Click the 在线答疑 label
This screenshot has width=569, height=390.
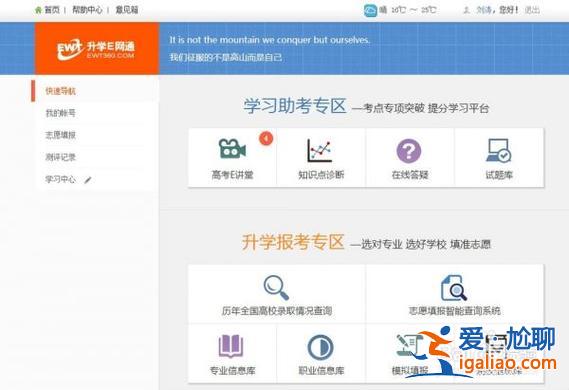[x=410, y=175]
